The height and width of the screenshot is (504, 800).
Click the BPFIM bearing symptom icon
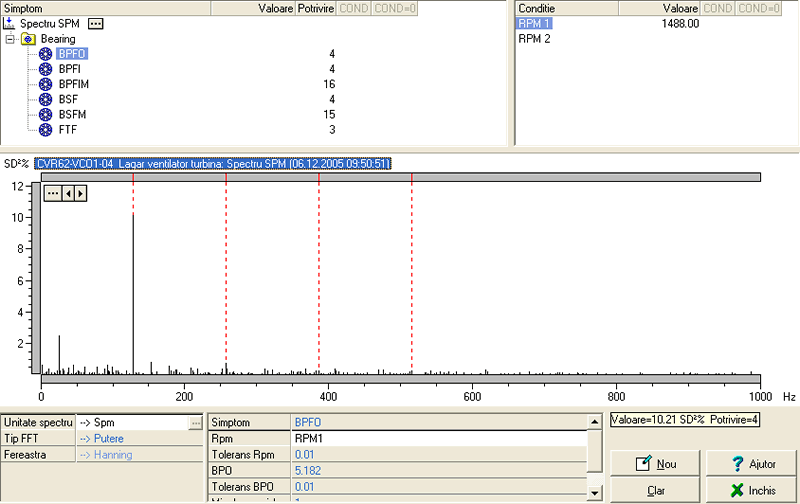pyautogui.click(x=45, y=84)
